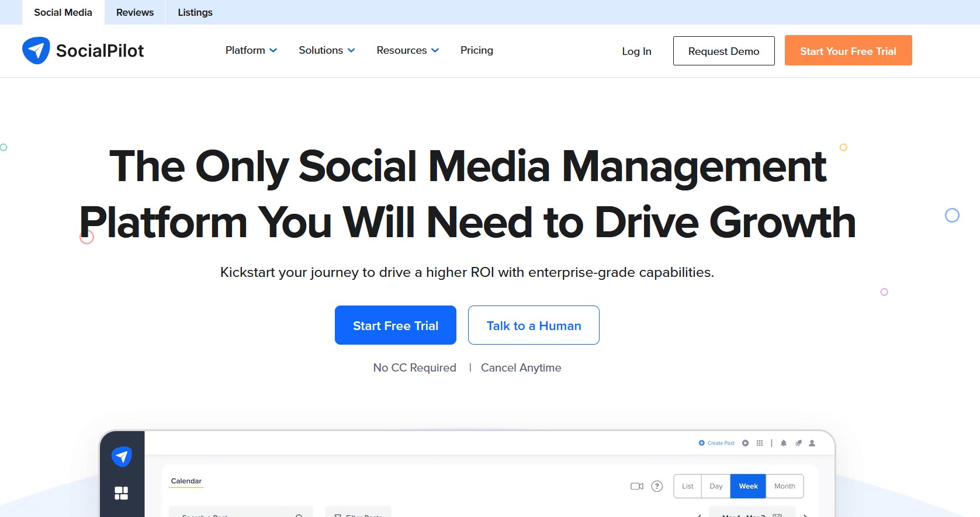Open the dashboard grid icon in the sidebar
This screenshot has width=980, height=517.
[x=122, y=493]
